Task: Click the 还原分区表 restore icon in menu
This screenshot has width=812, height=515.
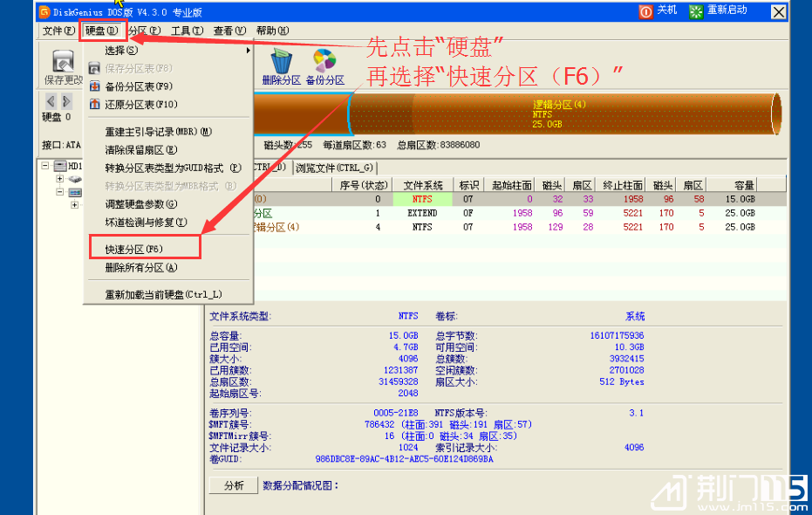Action: tap(94, 104)
